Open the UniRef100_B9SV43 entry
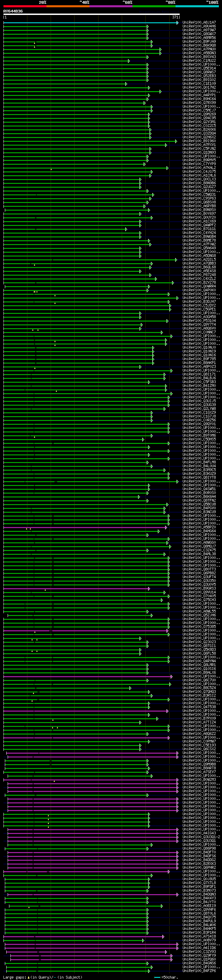Viewport: 222px width, 980px height. [x=199, y=57]
